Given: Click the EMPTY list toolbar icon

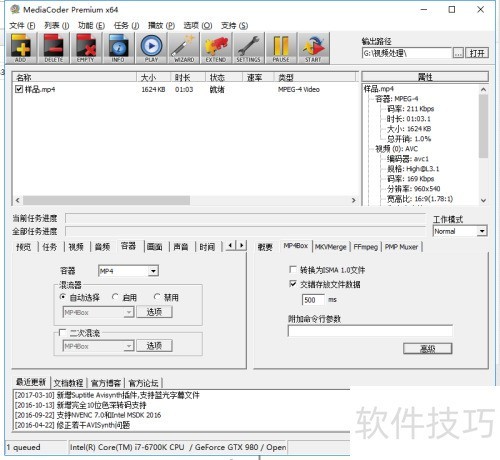Looking at the screenshot, I should coord(86,48).
